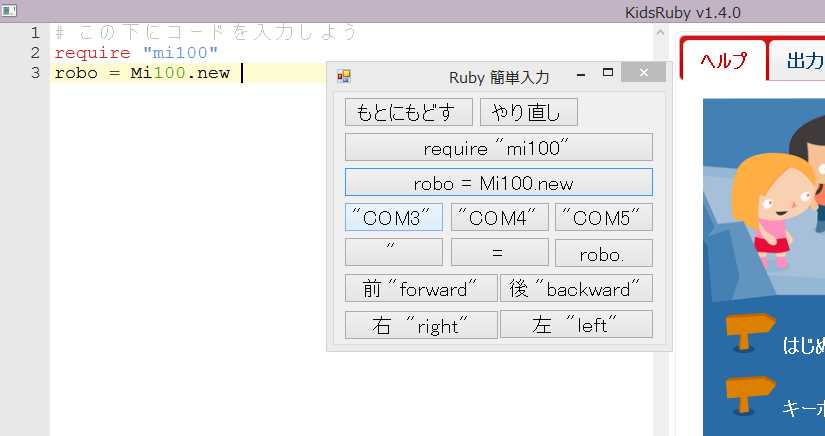Insert 後 "backward" command

pos(576,288)
